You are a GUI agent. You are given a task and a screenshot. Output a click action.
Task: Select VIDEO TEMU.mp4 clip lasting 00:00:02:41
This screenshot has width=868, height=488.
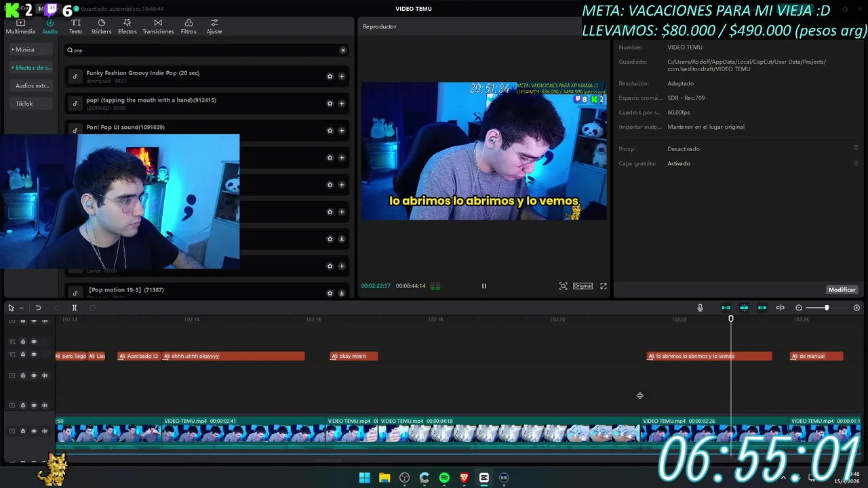click(243, 432)
